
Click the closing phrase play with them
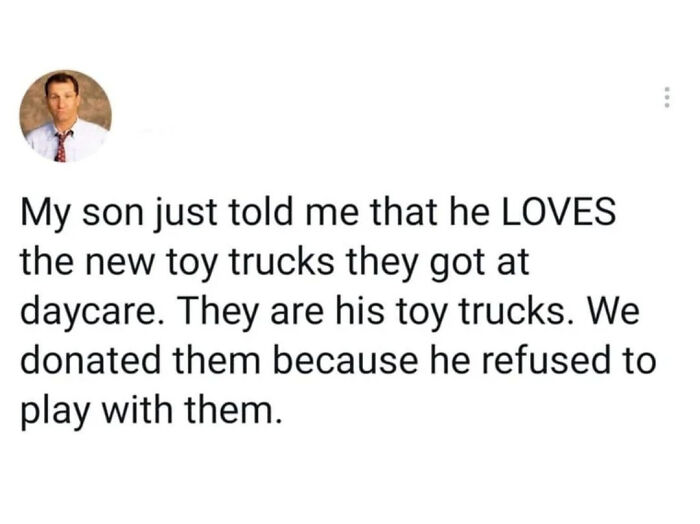click(151, 412)
